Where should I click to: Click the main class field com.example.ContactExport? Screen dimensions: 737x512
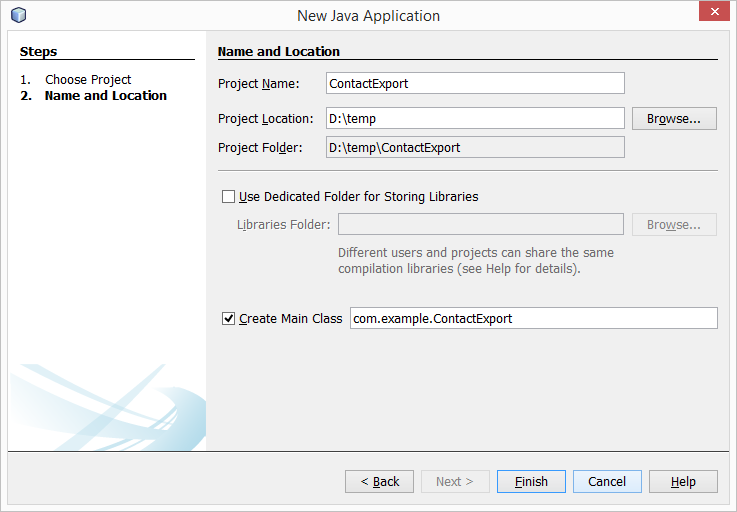tap(533, 319)
